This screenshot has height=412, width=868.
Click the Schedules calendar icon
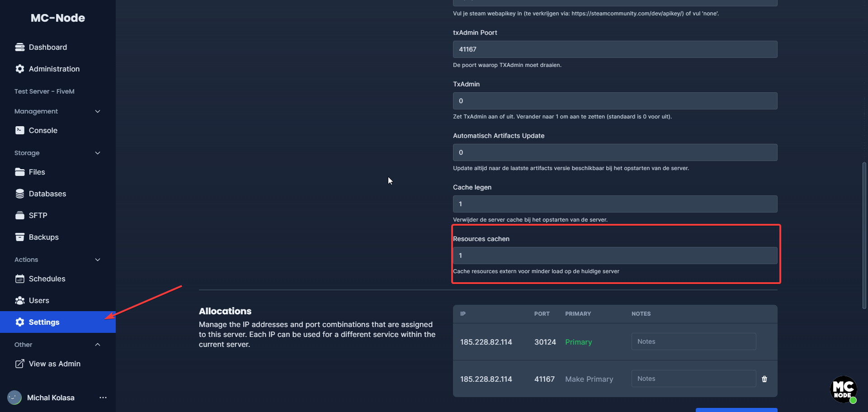[20, 279]
